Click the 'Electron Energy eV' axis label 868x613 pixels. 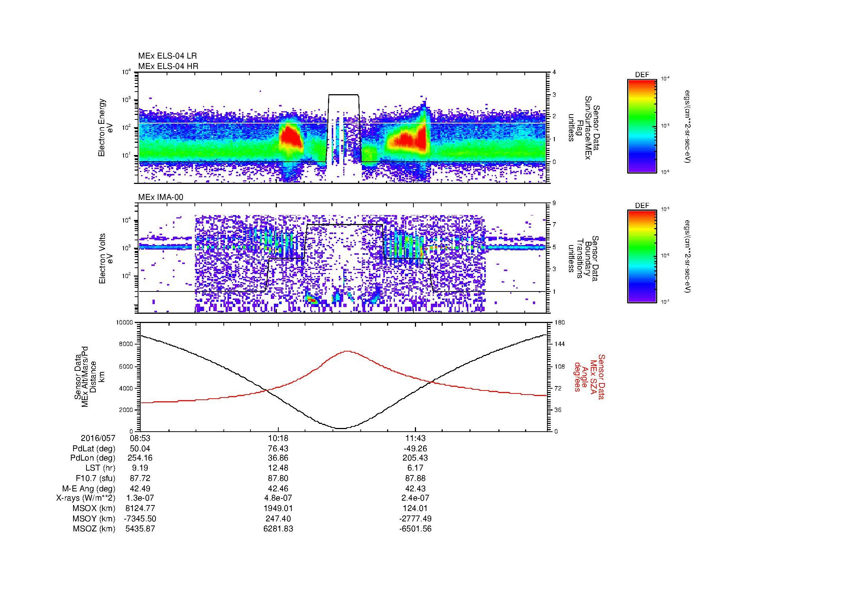pyautogui.click(x=106, y=128)
